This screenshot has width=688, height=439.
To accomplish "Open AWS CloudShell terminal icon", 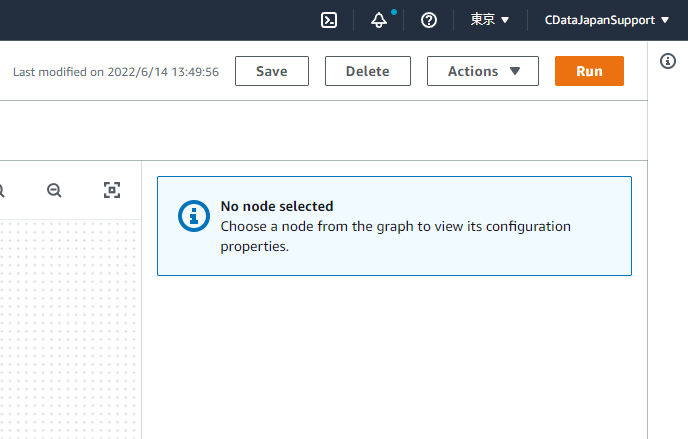I will (329, 20).
